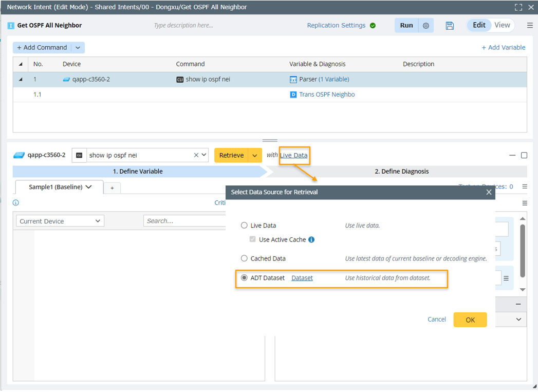538x392 pixels.
Task: Close the Select Data Source dialog
Action: [x=489, y=192]
